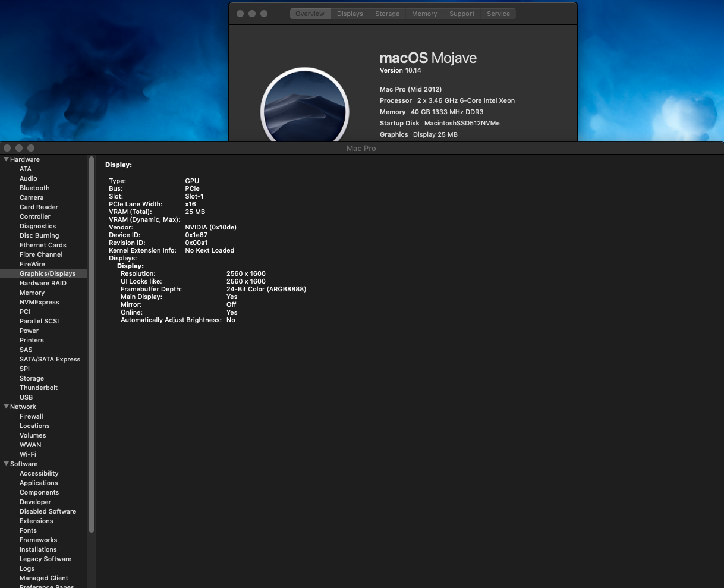Switch to the Service tab
Image resolution: width=724 pixels, height=588 pixels.
[498, 14]
